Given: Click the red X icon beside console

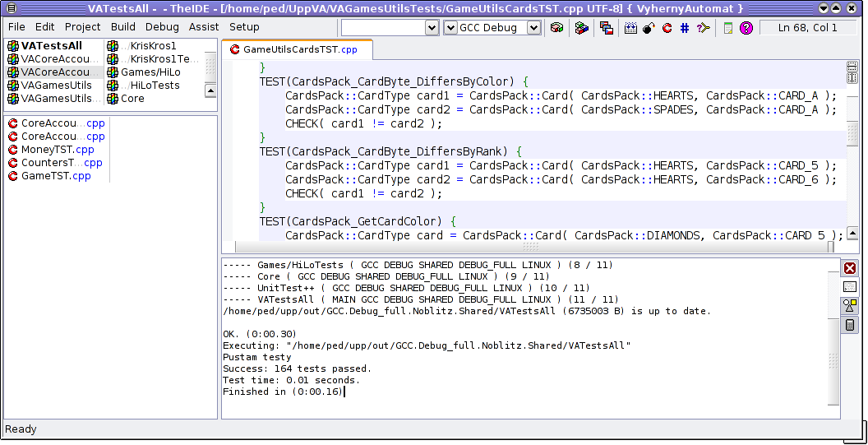Looking at the screenshot, I should tap(850, 268).
